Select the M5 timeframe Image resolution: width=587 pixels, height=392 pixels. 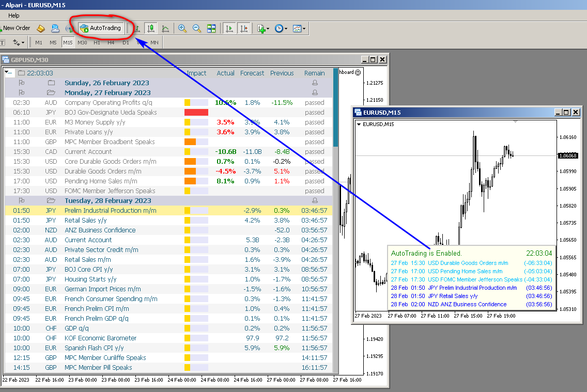pyautogui.click(x=53, y=43)
